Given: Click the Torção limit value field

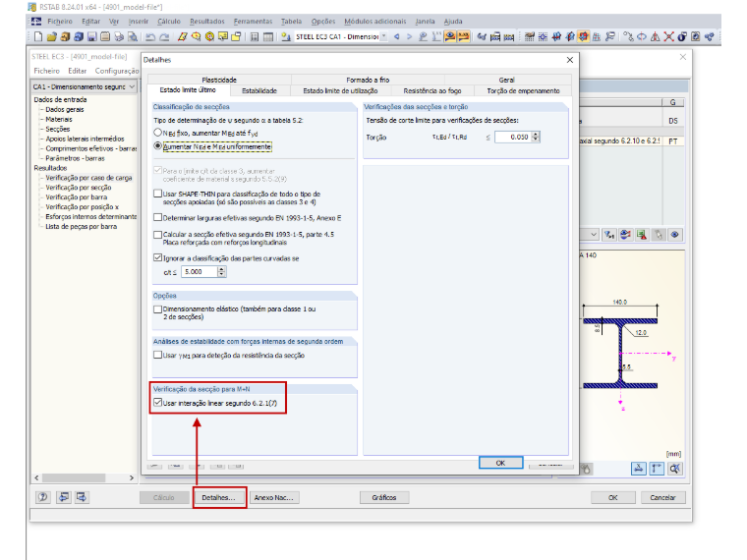Looking at the screenshot, I should point(513,137).
